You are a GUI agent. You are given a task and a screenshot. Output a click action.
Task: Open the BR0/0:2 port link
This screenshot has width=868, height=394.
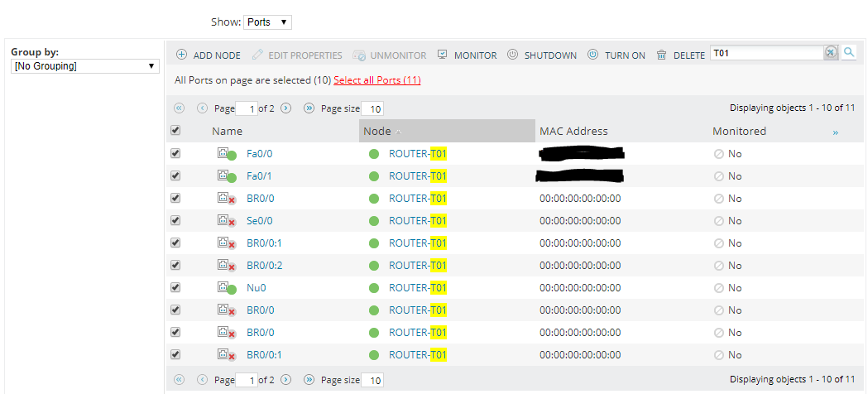point(265,266)
